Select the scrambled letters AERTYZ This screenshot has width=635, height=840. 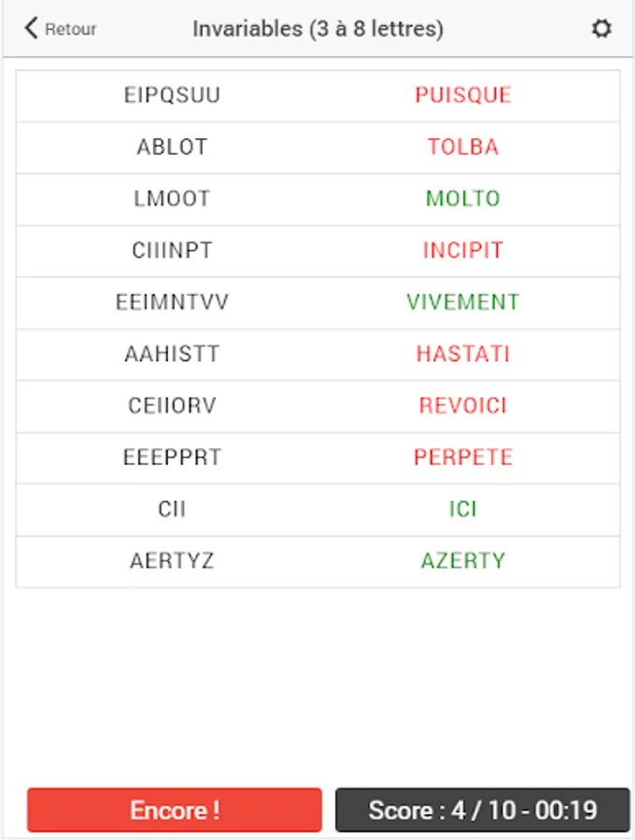tap(172, 561)
